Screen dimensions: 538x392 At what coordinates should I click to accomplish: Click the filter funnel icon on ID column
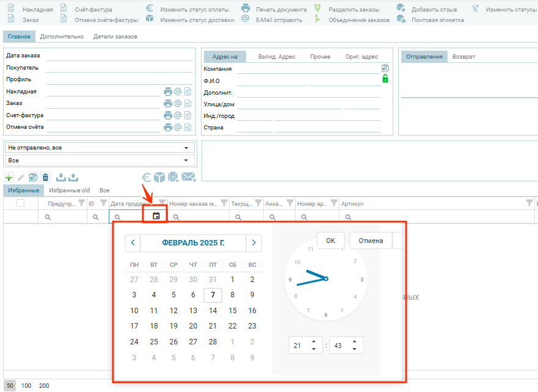(103, 203)
